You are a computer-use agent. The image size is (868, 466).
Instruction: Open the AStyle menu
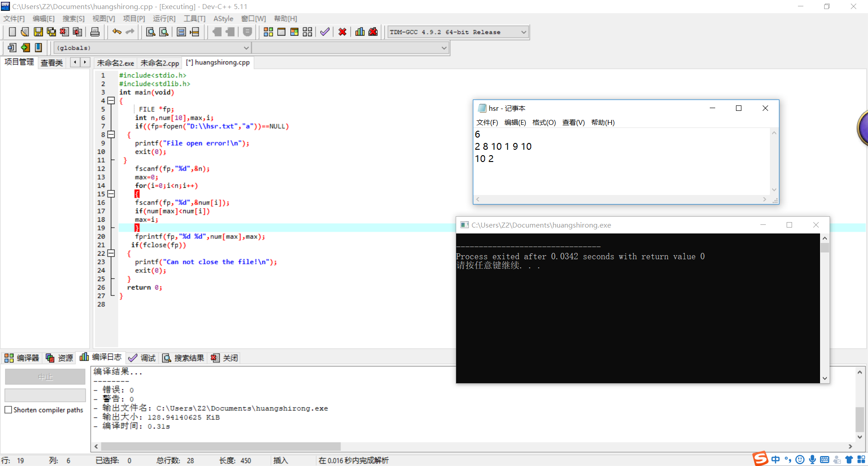click(x=223, y=19)
